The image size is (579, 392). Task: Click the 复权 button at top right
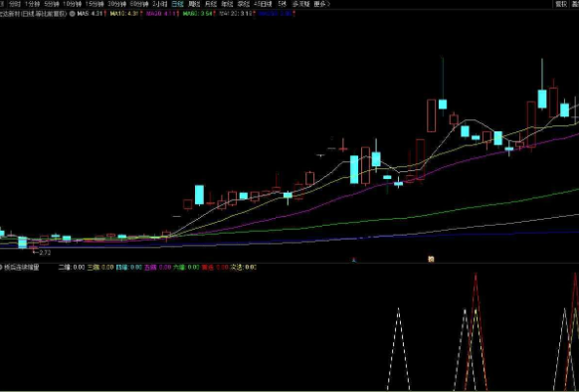[x=561, y=4]
